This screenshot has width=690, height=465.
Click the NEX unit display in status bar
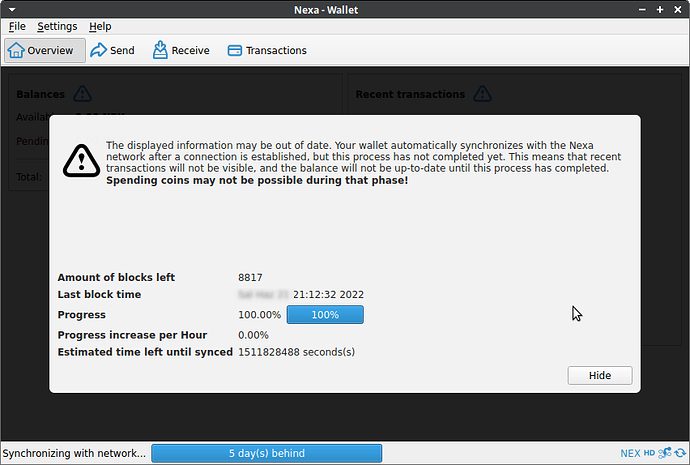tap(630, 453)
